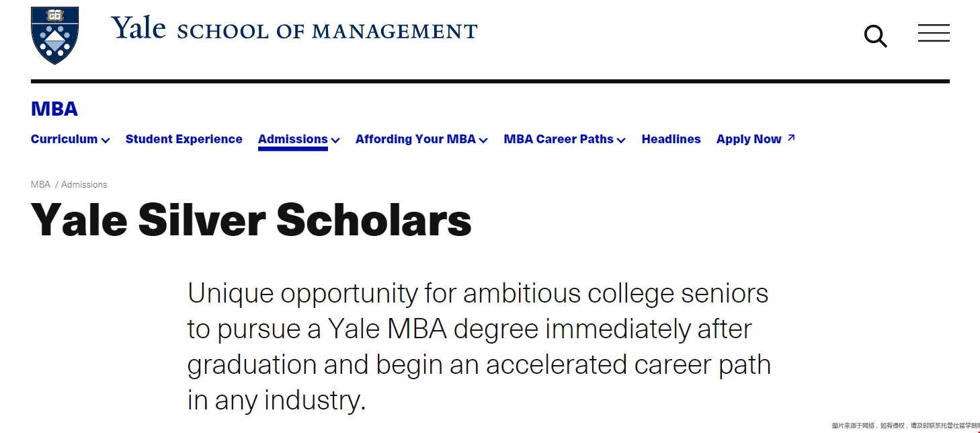Viewport: 980px width, 433px height.
Task: Click MBA in the breadcrumb trail
Action: (40, 184)
